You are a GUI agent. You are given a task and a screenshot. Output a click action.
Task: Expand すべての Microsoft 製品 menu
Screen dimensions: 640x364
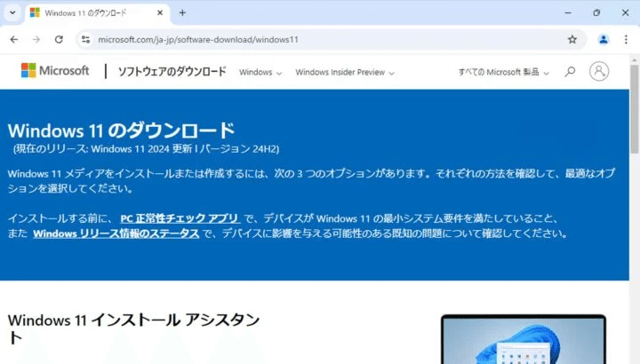tap(503, 73)
